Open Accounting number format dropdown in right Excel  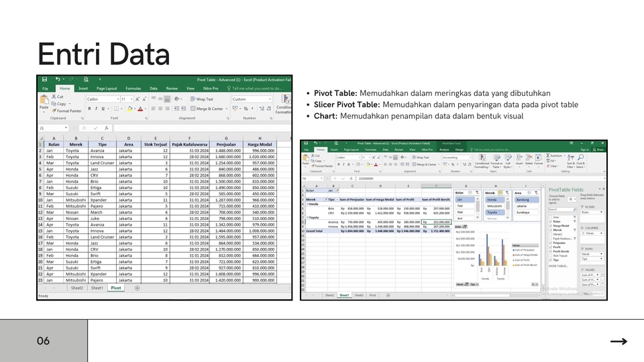click(470, 157)
